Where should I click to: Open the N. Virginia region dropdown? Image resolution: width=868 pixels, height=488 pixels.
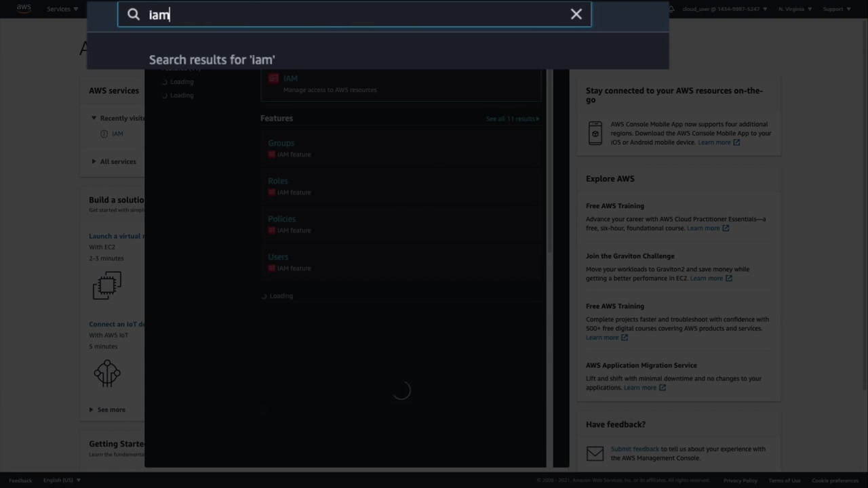click(795, 9)
